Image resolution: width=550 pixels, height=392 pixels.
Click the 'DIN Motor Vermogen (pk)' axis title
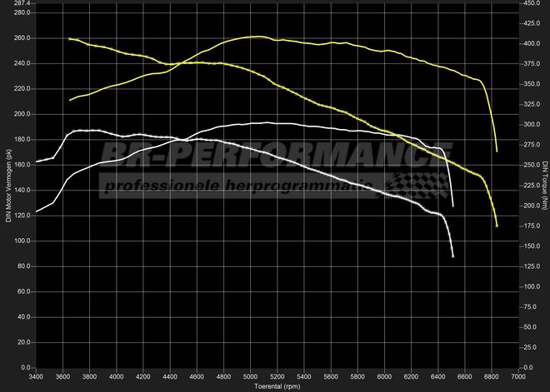[x=7, y=185]
